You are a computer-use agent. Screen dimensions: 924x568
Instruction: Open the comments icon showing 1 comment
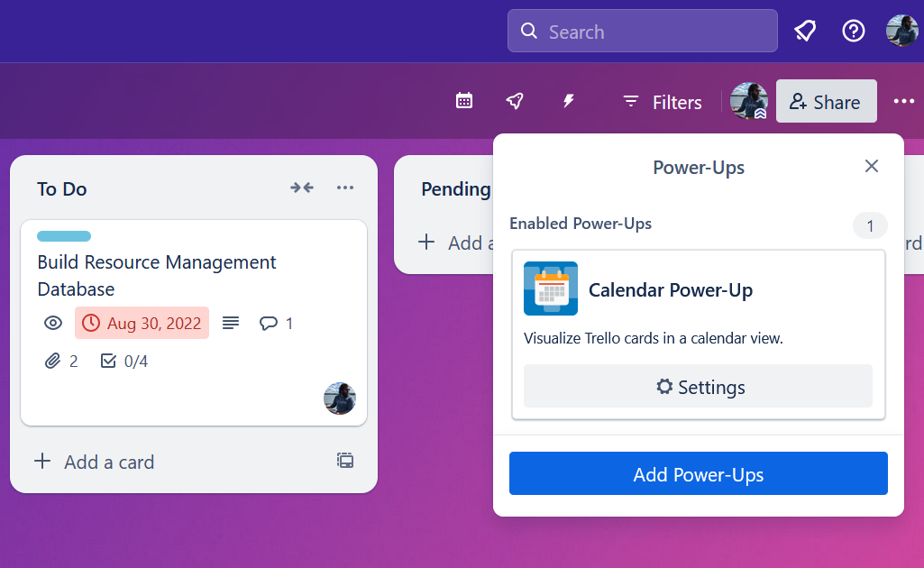click(275, 323)
